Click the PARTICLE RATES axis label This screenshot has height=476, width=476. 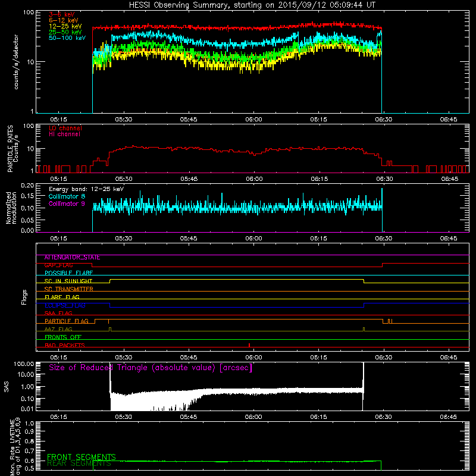(x=10, y=149)
